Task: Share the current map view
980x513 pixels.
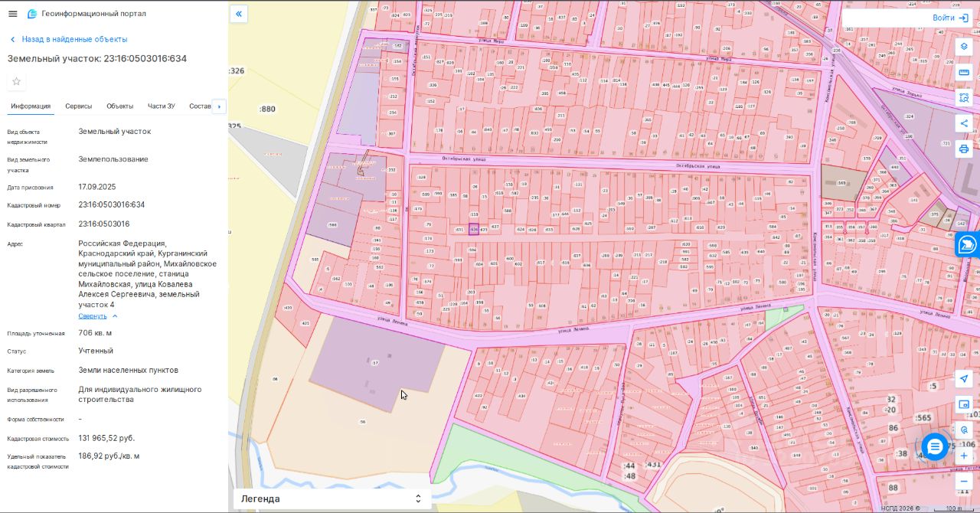Action: click(964, 123)
